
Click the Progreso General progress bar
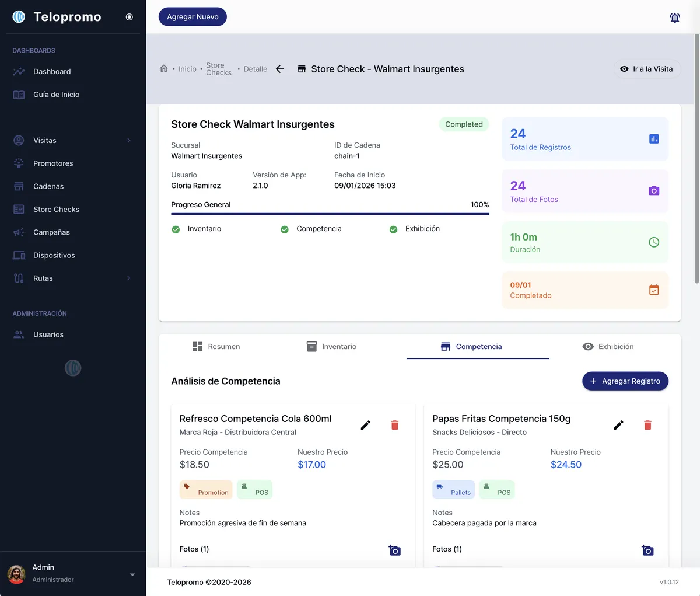(x=330, y=214)
